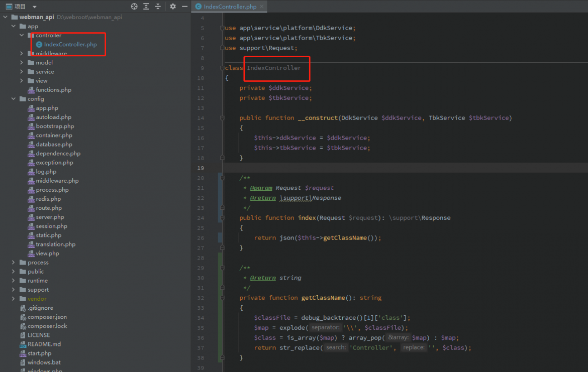This screenshot has width=588, height=372.
Task: Hide the project panel with minus icon
Action: pos(184,7)
